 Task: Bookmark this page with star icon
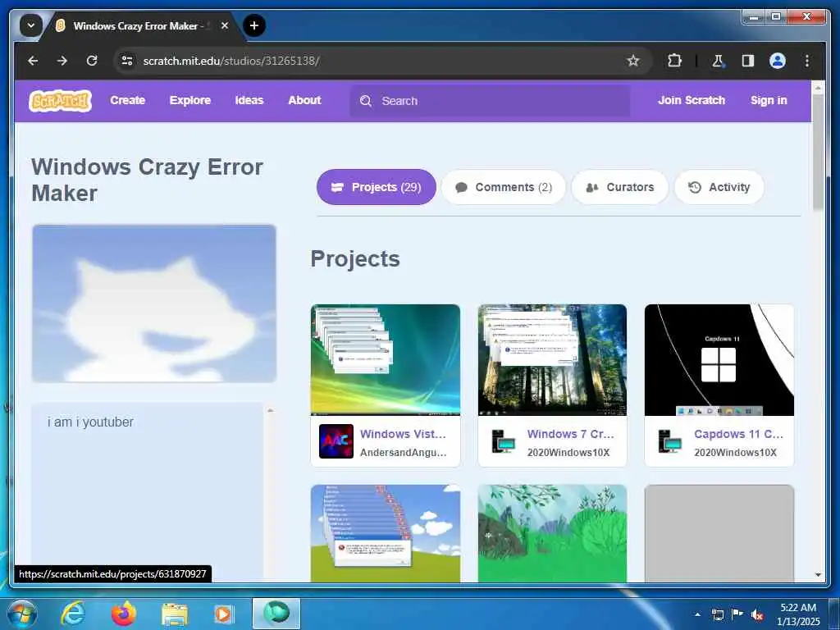pos(633,61)
